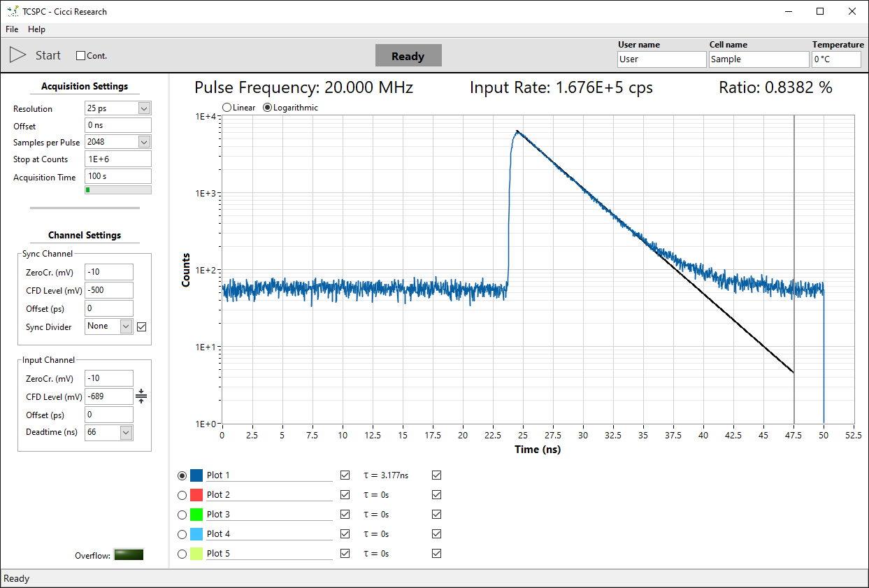This screenshot has width=869, height=588.
Task: Select the Plot 1 radio button
Action: [182, 475]
